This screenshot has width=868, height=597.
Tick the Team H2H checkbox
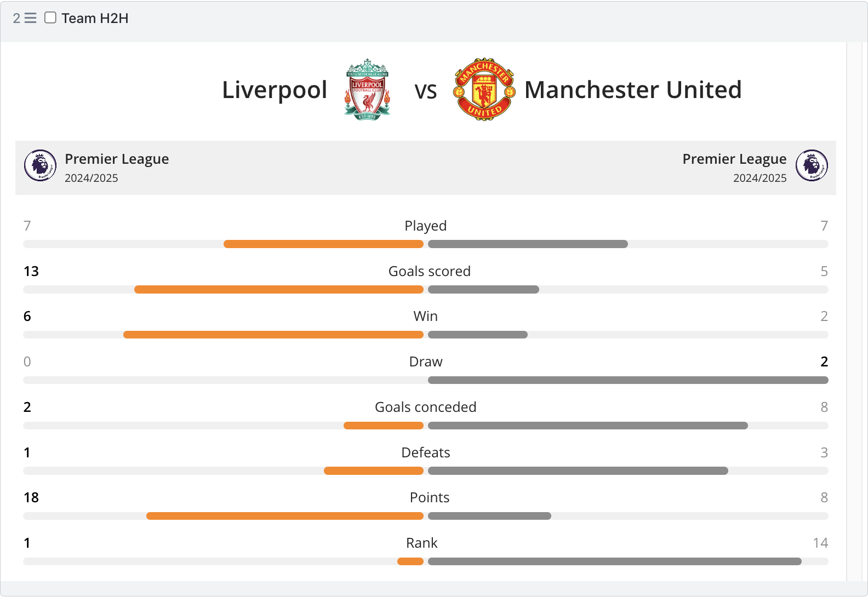tap(50, 18)
